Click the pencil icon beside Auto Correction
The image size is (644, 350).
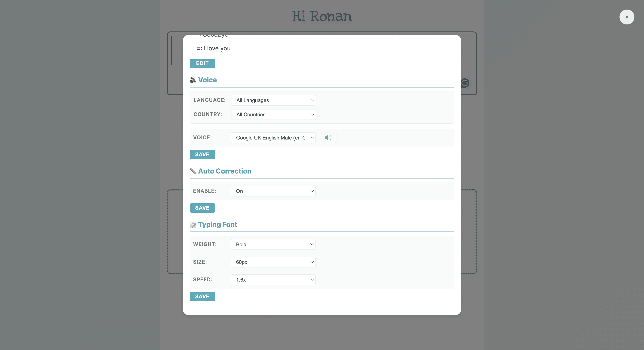click(193, 171)
